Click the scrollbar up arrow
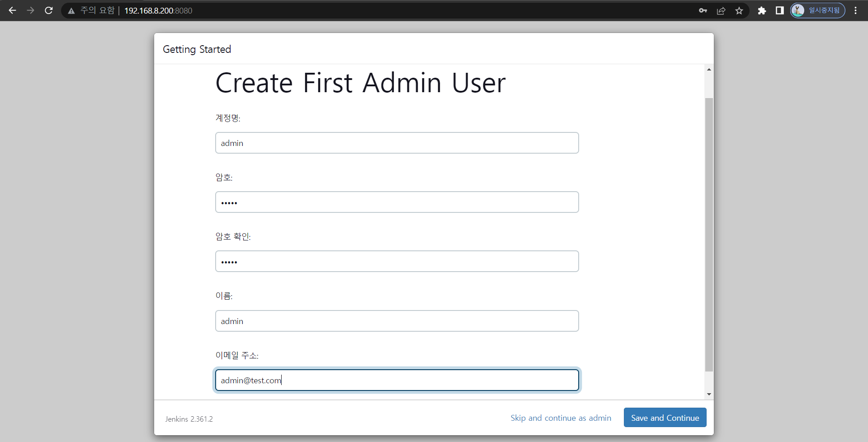868x442 pixels. pyautogui.click(x=709, y=69)
